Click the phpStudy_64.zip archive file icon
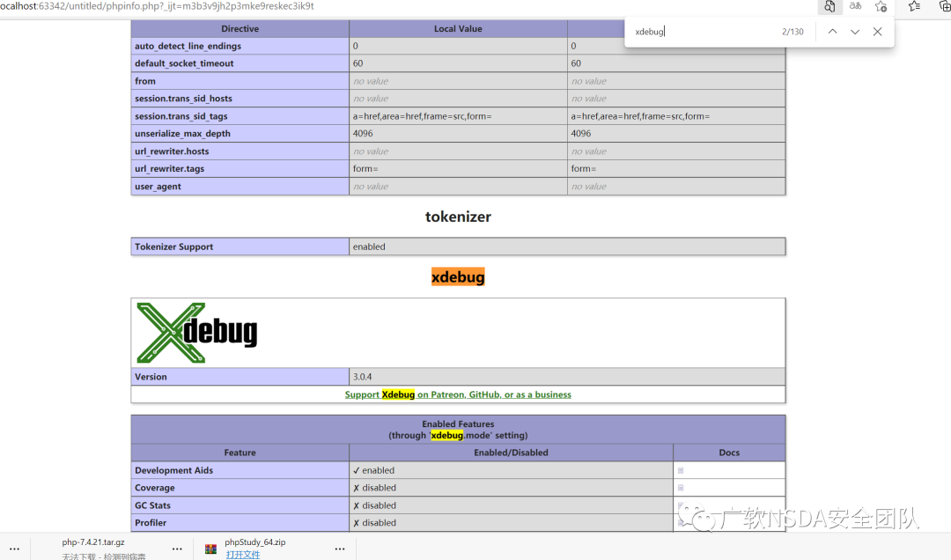 pos(211,549)
